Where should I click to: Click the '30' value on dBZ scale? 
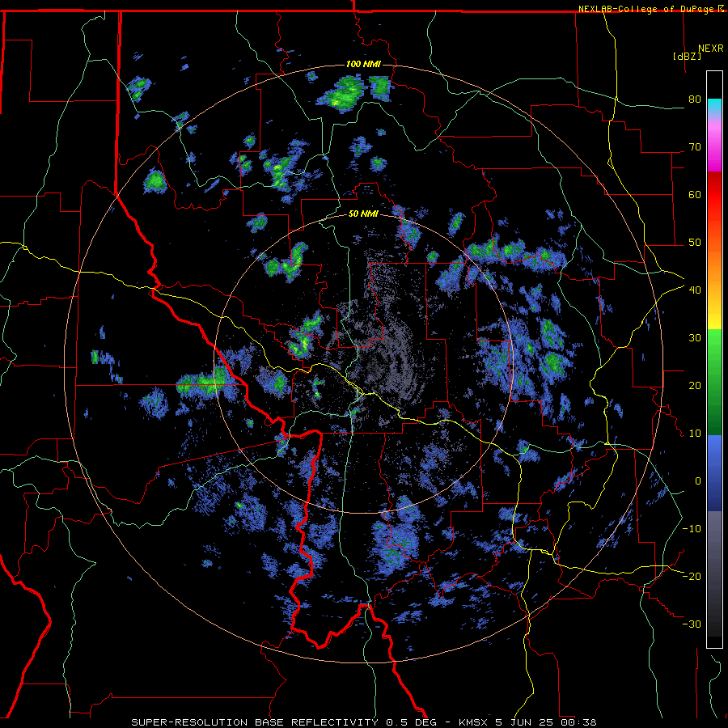[695, 338]
